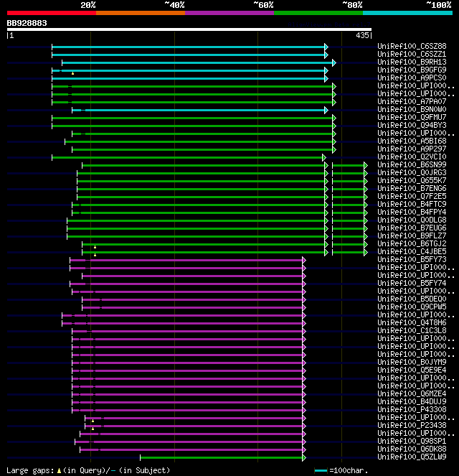Select the UniRef100_B6TGJ2 label
Screen dimensions: 459x476
pos(412,243)
